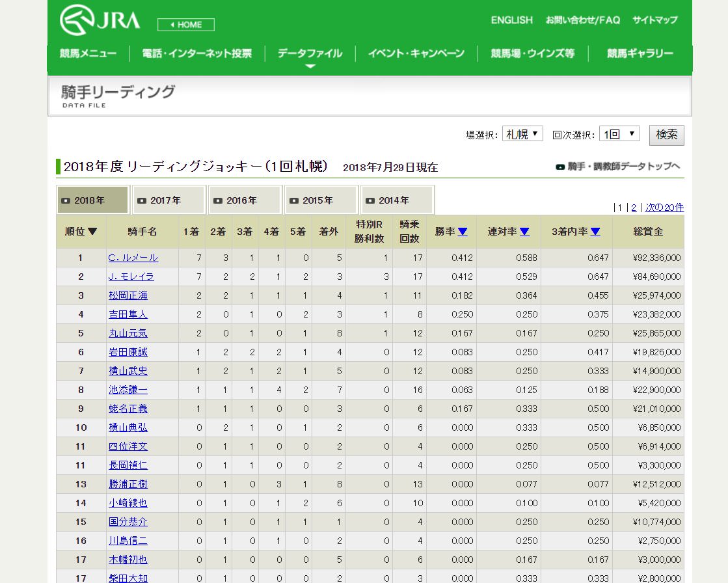Open jockey C. ルメール link

[133, 258]
